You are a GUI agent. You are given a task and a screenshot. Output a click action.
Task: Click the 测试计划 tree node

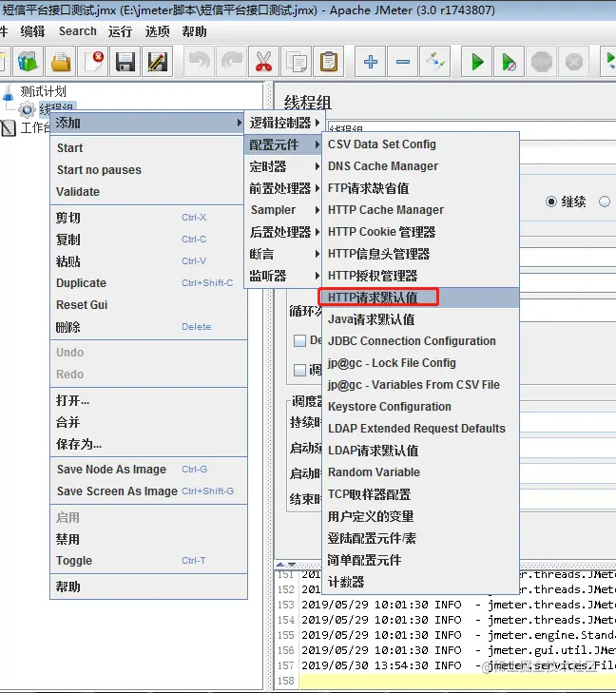43,91
